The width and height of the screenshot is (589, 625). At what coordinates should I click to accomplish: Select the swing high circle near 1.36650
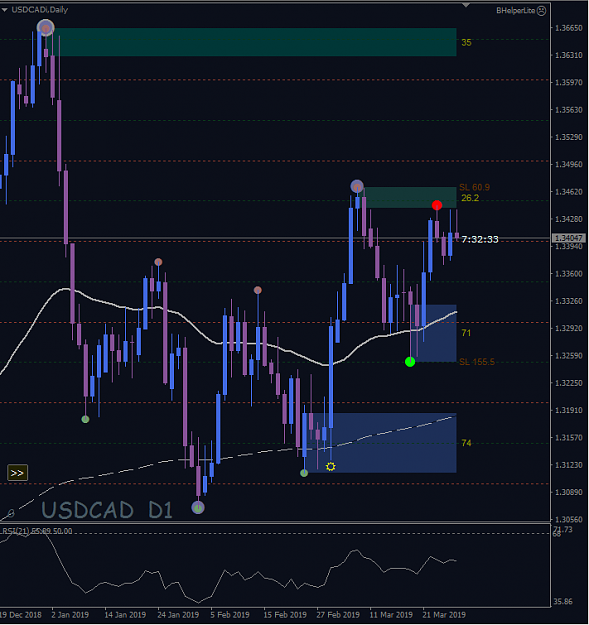tap(45, 28)
